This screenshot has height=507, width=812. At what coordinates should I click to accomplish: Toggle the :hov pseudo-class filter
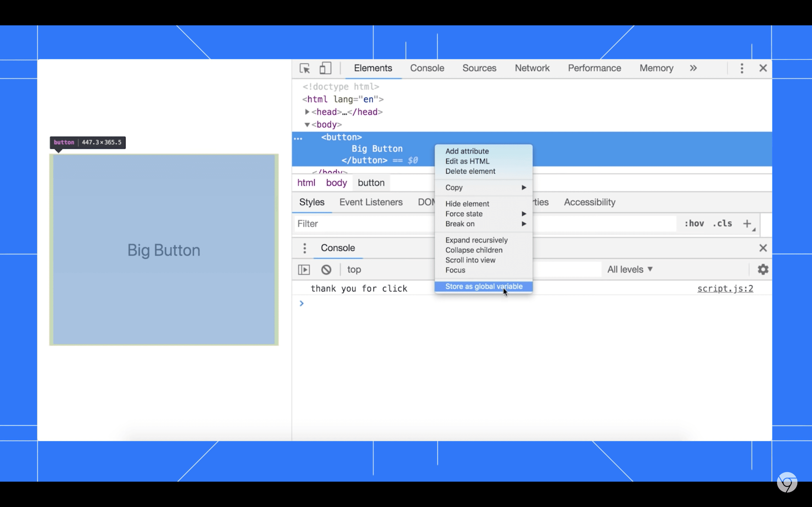click(693, 224)
